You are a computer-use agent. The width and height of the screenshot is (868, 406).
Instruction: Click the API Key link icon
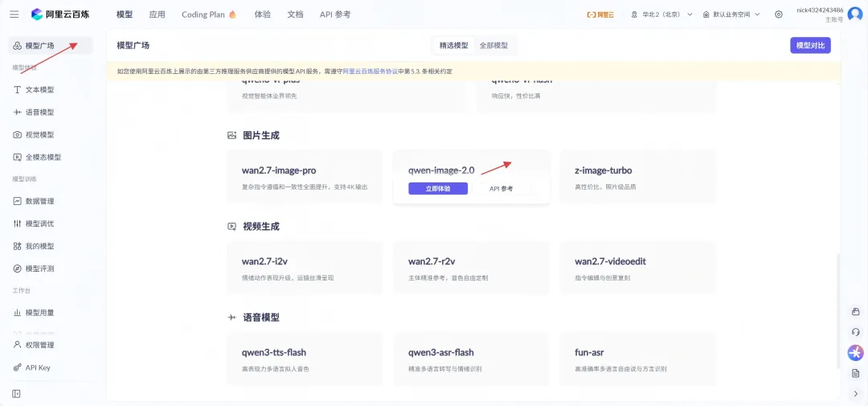(x=17, y=367)
